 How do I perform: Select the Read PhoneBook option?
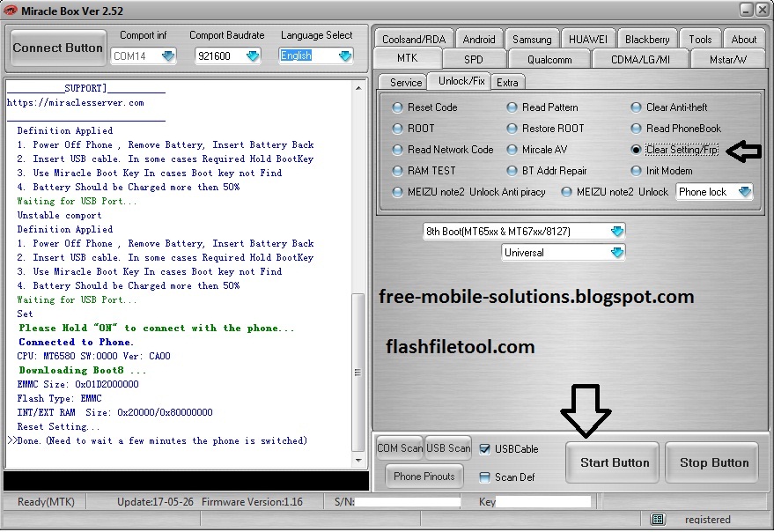(x=675, y=129)
